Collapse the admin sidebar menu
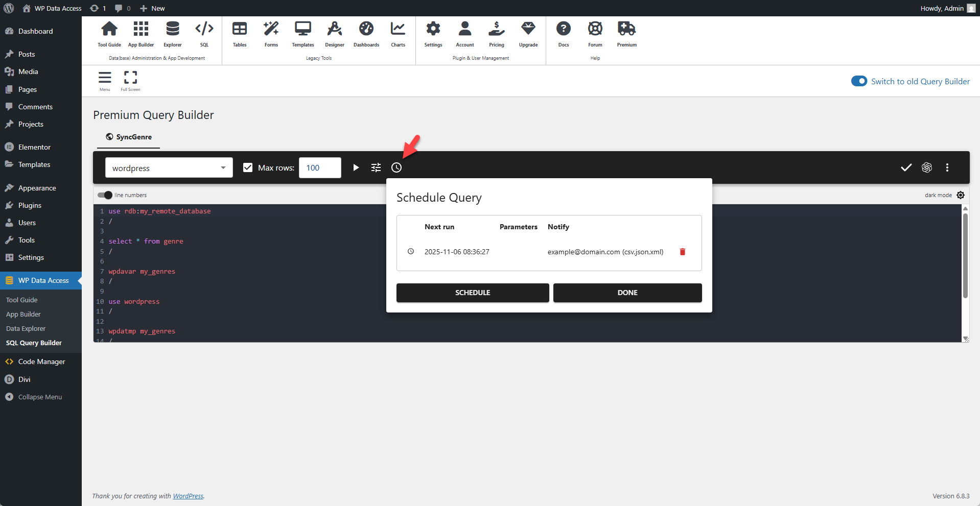This screenshot has width=980, height=506. click(x=39, y=397)
